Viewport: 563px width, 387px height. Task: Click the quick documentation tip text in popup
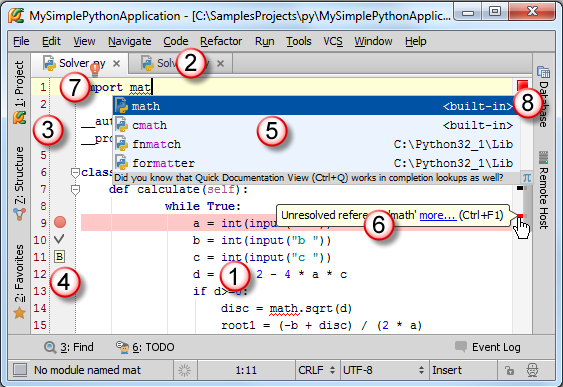click(309, 178)
